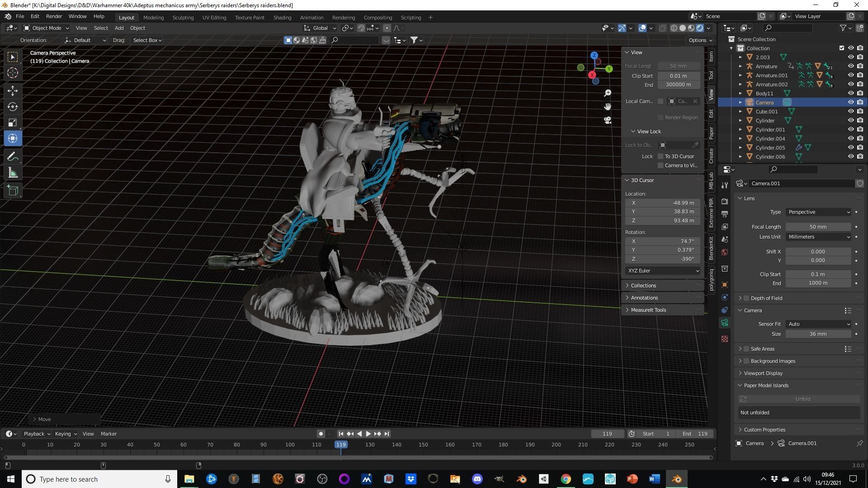Open the Sensor Fit Auto dropdown

click(819, 324)
